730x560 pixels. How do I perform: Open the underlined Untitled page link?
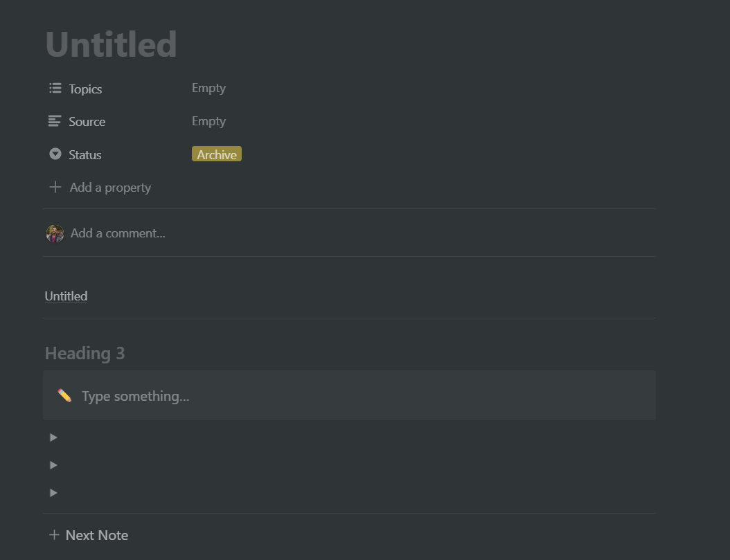pyautogui.click(x=66, y=296)
